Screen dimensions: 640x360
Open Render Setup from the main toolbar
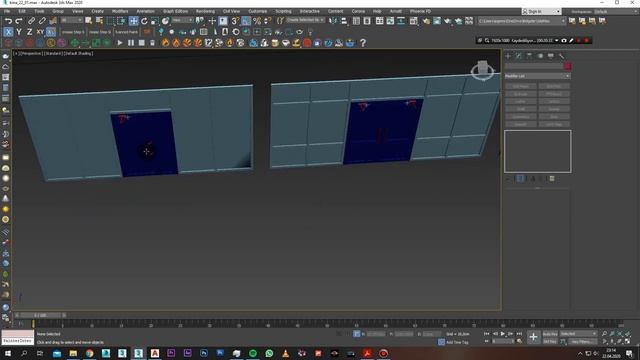[x=426, y=20]
